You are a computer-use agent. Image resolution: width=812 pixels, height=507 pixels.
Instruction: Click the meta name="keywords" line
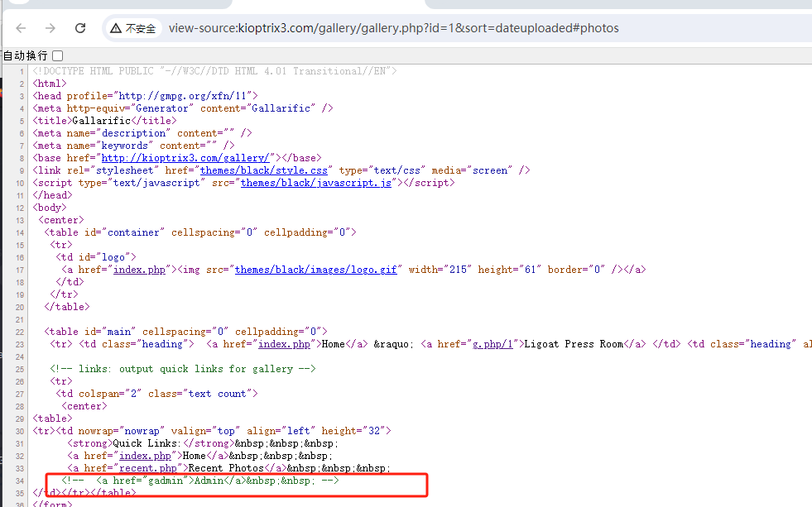tap(133, 146)
